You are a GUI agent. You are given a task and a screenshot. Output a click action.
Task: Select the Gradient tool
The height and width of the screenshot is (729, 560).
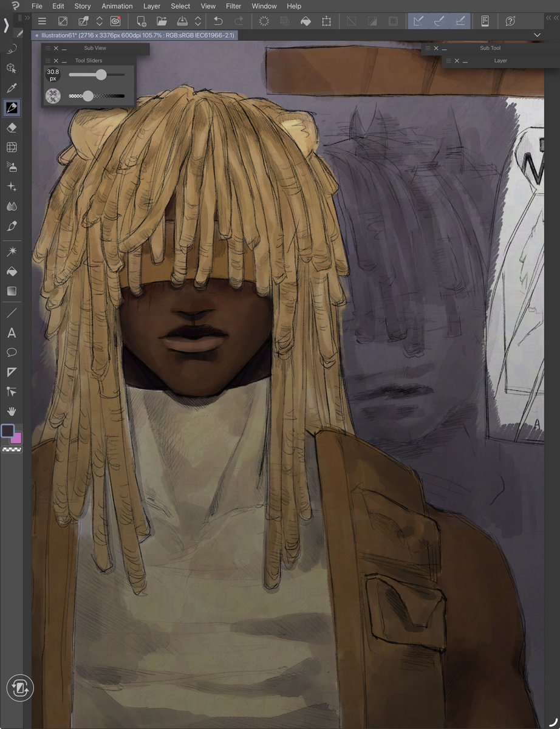(x=12, y=291)
